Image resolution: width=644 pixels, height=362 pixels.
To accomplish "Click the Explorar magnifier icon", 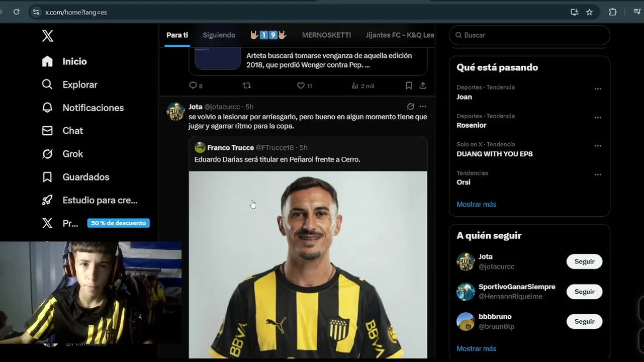I will coord(47,84).
